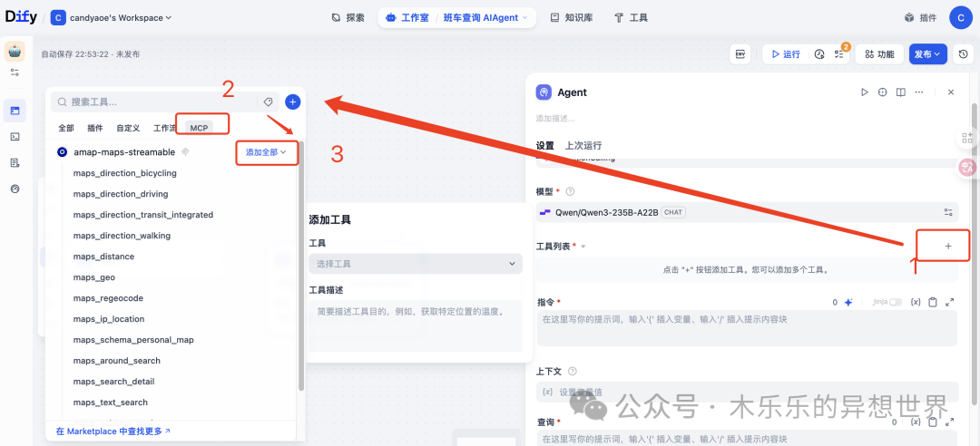980x446 pixels.
Task: Open the monitoring gauge icon in sidebar
Action: pos(15,189)
